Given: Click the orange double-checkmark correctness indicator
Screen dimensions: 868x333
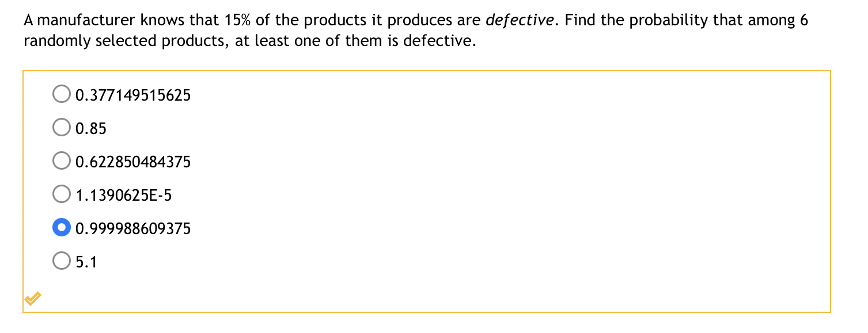Looking at the screenshot, I should pos(32,298).
